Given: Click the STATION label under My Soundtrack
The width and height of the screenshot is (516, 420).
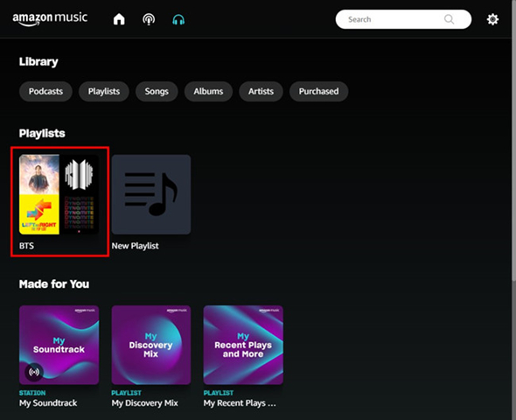Looking at the screenshot, I should click(x=32, y=393).
